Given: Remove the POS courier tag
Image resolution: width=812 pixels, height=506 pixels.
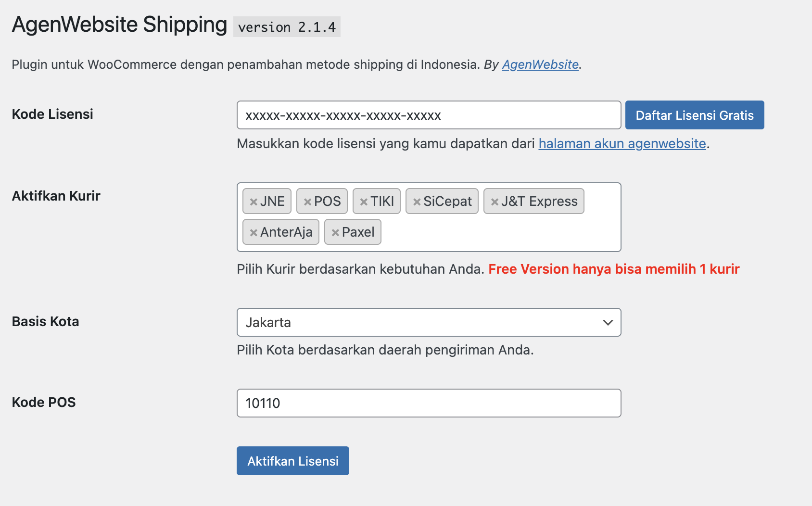Looking at the screenshot, I should (307, 202).
